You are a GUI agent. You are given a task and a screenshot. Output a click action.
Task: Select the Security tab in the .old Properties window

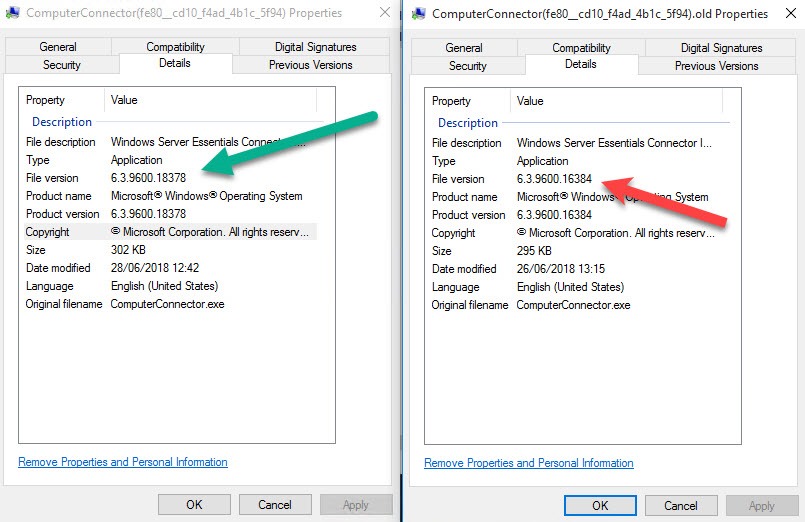(x=468, y=66)
